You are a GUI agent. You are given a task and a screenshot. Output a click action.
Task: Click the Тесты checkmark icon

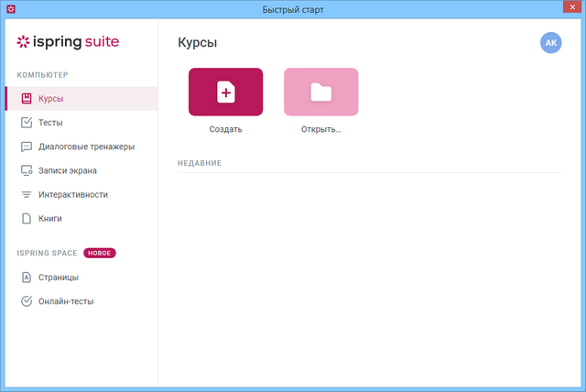point(27,122)
